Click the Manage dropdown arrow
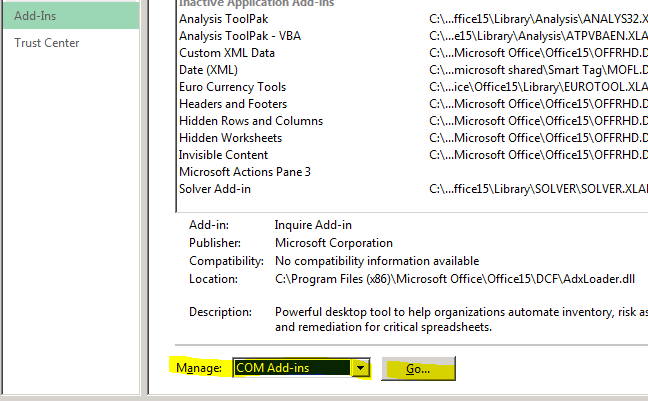Image resolution: width=648 pixels, height=401 pixels. point(358,369)
